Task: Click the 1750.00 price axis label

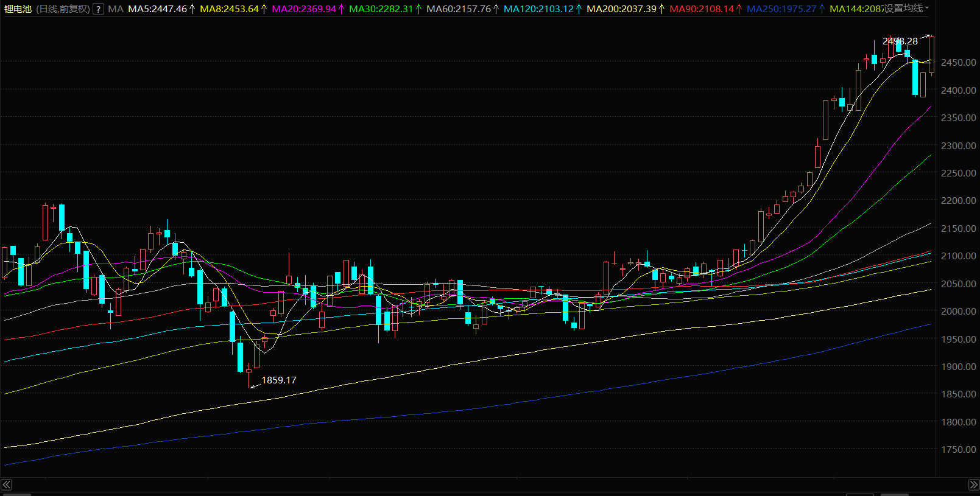Action: click(x=959, y=450)
